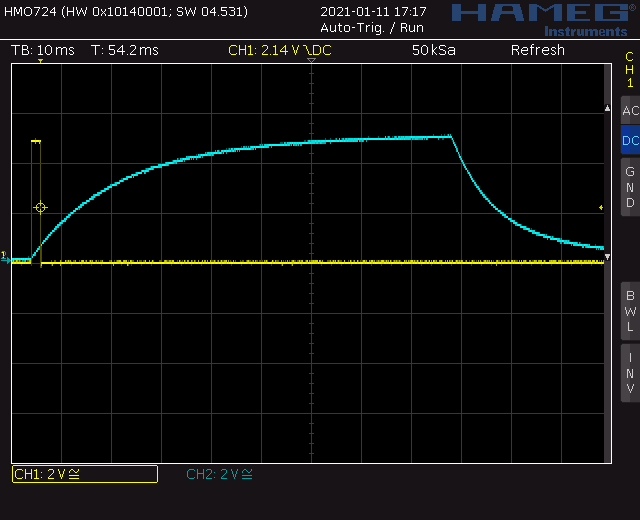Select AC coupling softkey

[x=630, y=111]
